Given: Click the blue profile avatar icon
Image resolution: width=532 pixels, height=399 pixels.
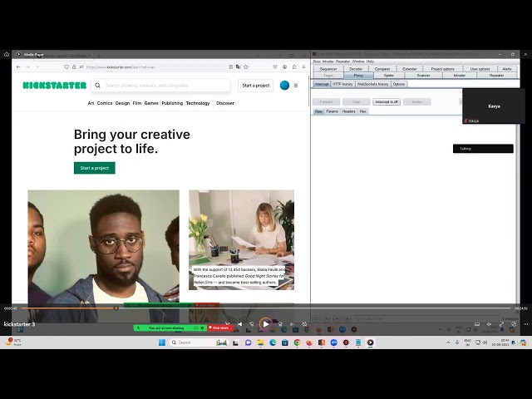Looking at the screenshot, I should (284, 85).
